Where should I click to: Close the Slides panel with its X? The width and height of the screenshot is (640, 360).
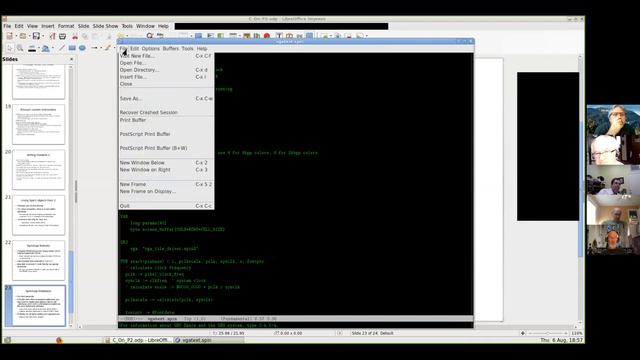point(72,59)
